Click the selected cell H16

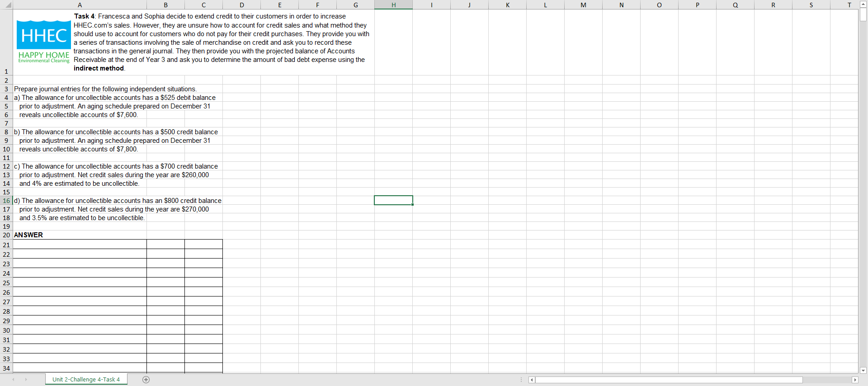[x=393, y=200]
